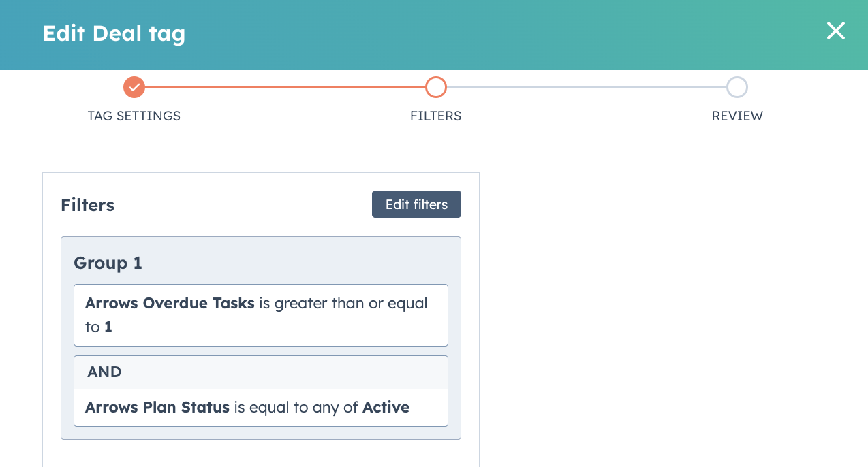The height and width of the screenshot is (467, 868).
Task: Click the orange progress line between steps
Action: [x=285, y=87]
